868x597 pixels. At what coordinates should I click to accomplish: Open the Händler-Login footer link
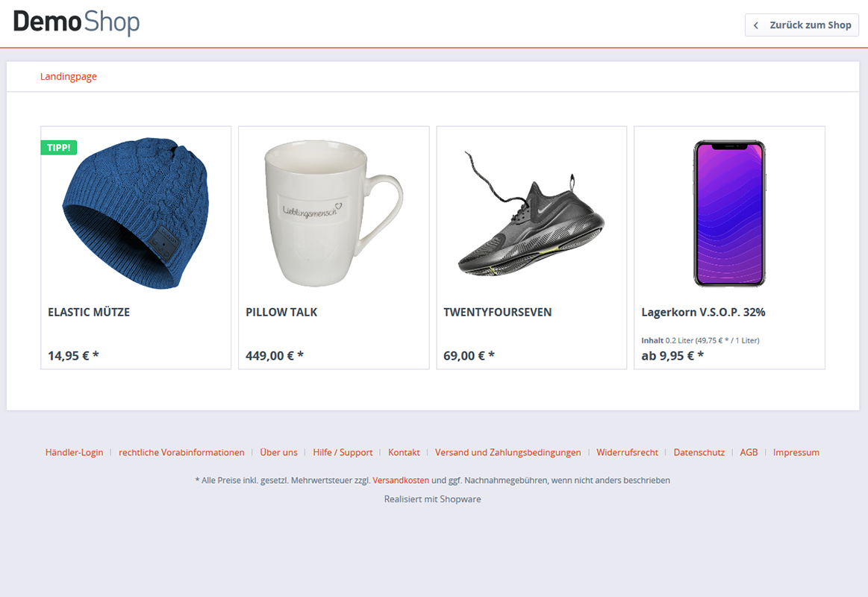click(74, 452)
